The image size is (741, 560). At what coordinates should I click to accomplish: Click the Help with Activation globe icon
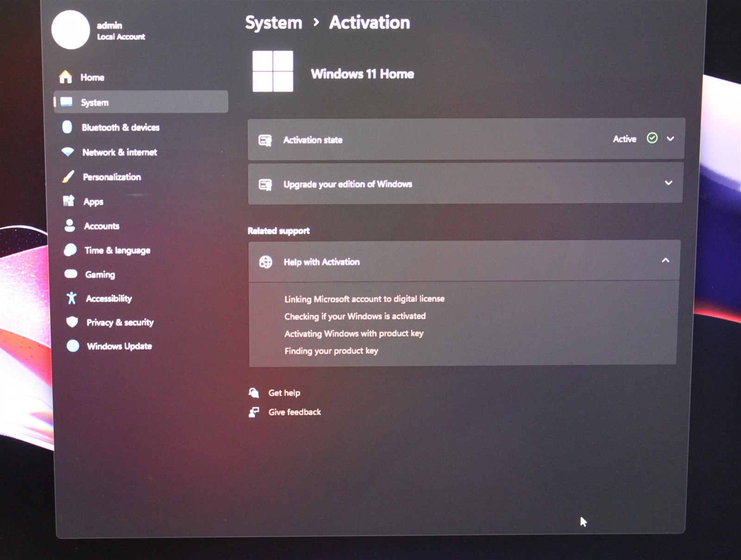pos(266,262)
